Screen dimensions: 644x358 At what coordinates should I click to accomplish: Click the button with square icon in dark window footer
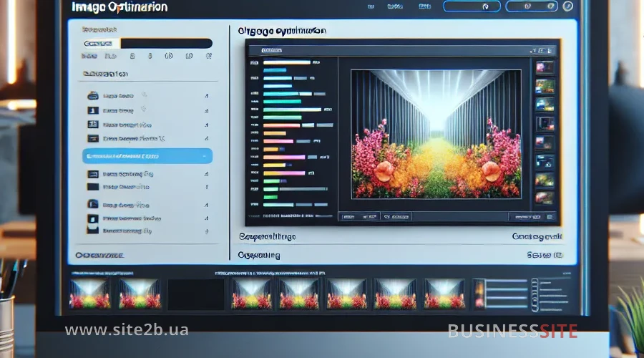click(x=532, y=217)
